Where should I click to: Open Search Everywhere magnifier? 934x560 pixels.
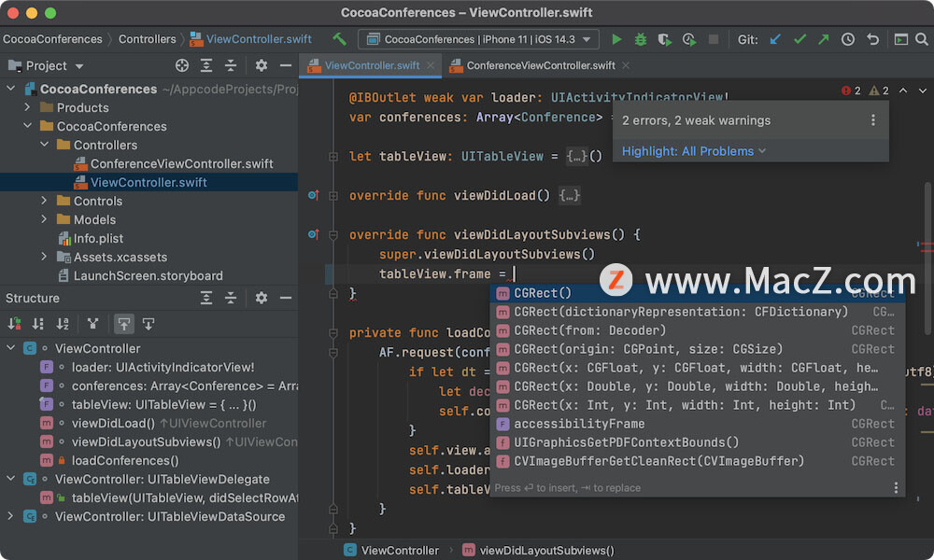point(922,39)
